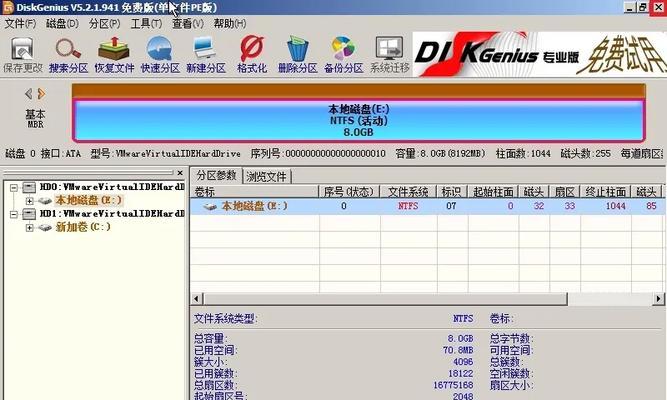The image size is (667, 400).
Task: Click the 4096 cluster size value
Action: 463,362
